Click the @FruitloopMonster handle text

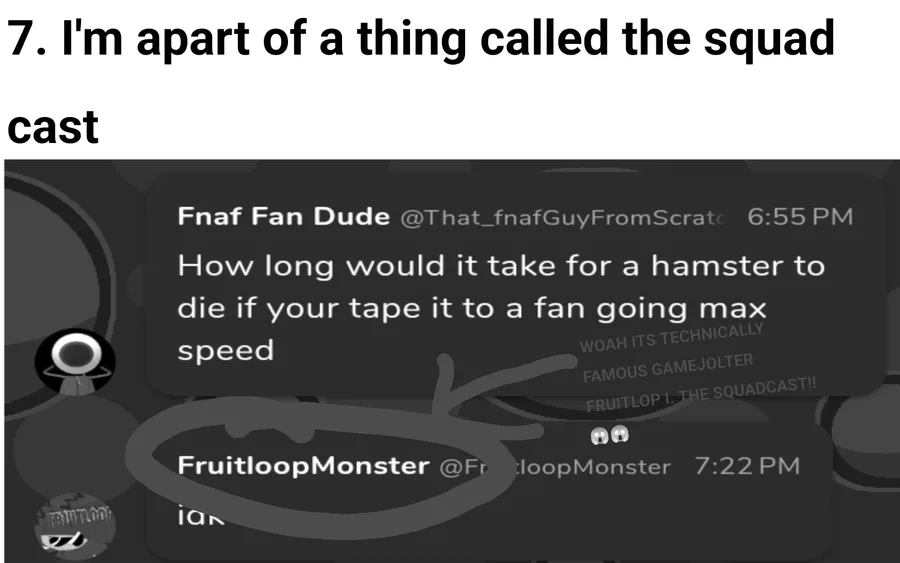click(555, 467)
